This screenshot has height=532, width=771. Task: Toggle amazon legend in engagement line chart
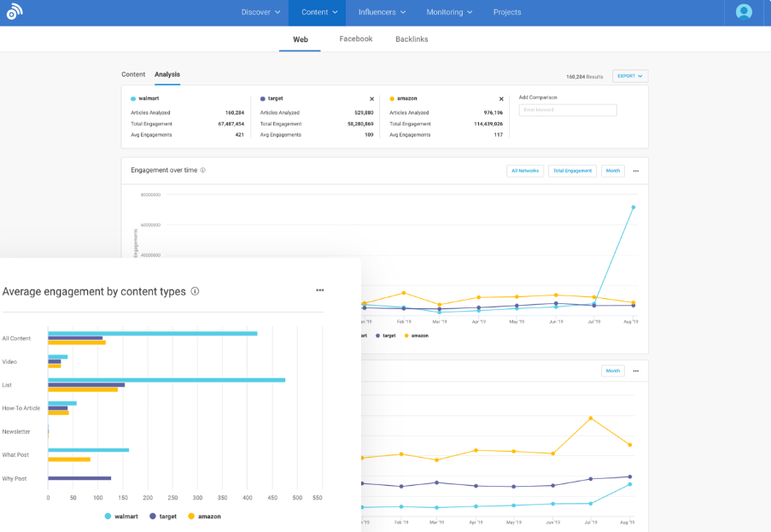416,336
